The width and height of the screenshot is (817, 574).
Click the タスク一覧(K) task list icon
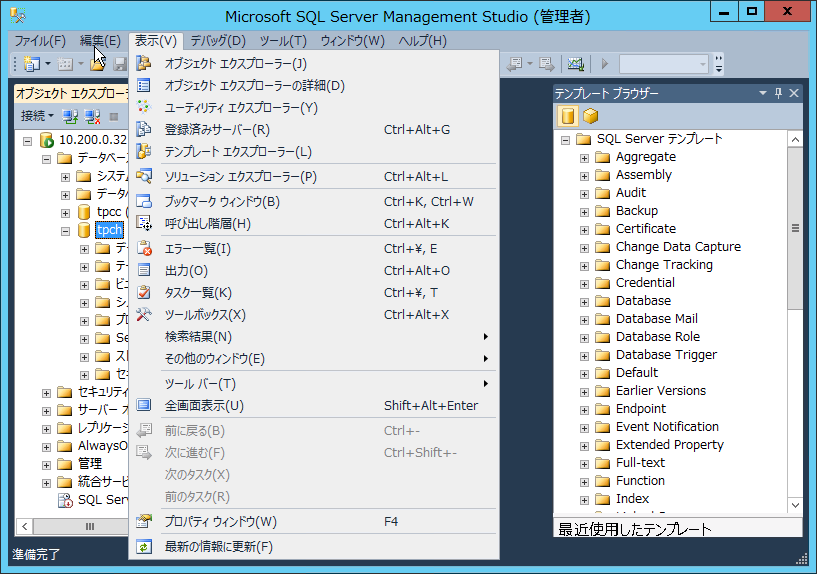[144, 292]
